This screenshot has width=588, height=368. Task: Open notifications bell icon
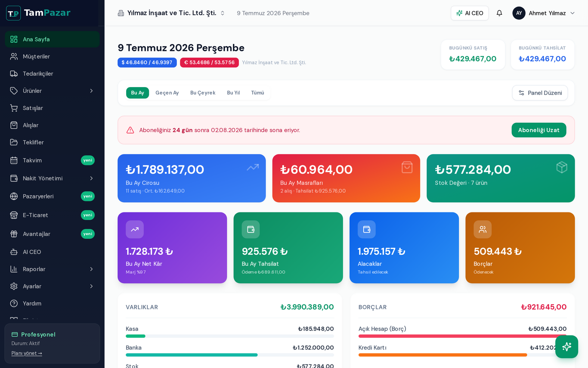[x=499, y=13]
